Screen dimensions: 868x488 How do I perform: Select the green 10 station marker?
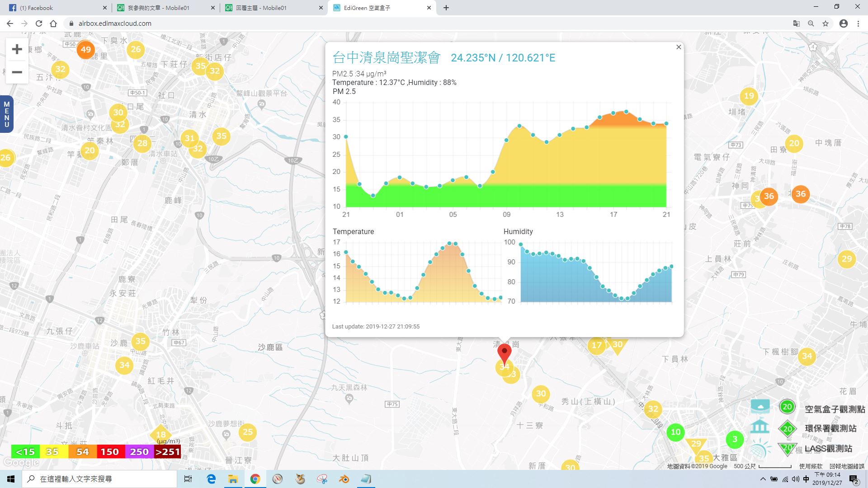click(675, 432)
